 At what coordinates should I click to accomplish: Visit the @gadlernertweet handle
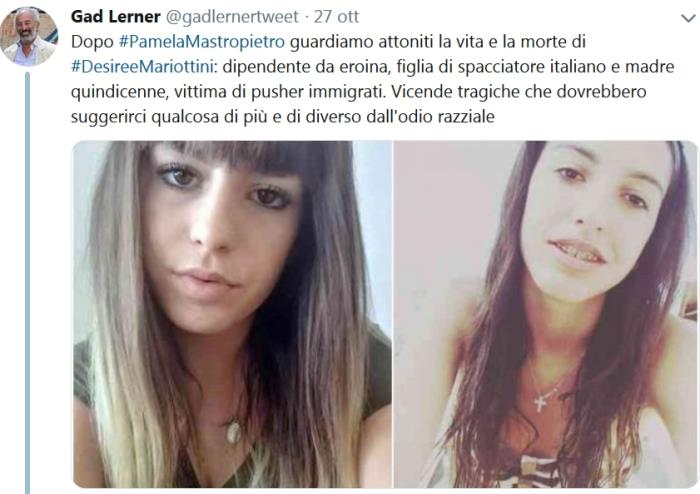pyautogui.click(x=232, y=17)
